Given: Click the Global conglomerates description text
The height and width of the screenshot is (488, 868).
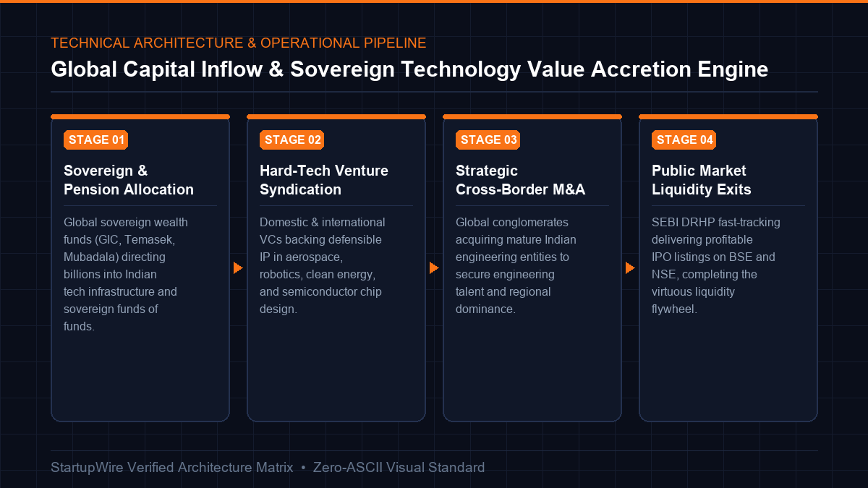Looking at the screenshot, I should click(x=516, y=265).
